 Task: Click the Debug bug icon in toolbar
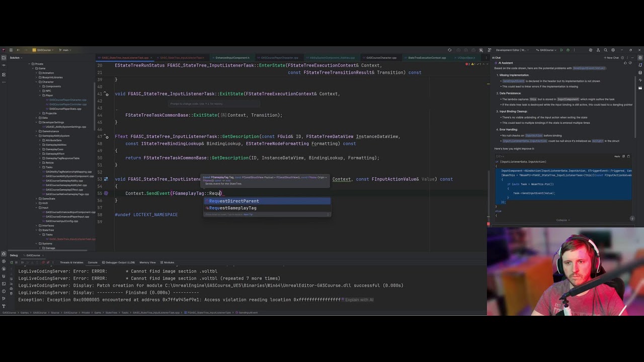pos(568,50)
